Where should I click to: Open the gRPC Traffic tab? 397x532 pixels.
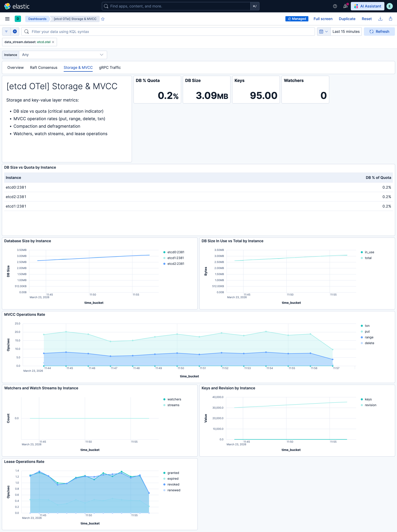pos(110,68)
